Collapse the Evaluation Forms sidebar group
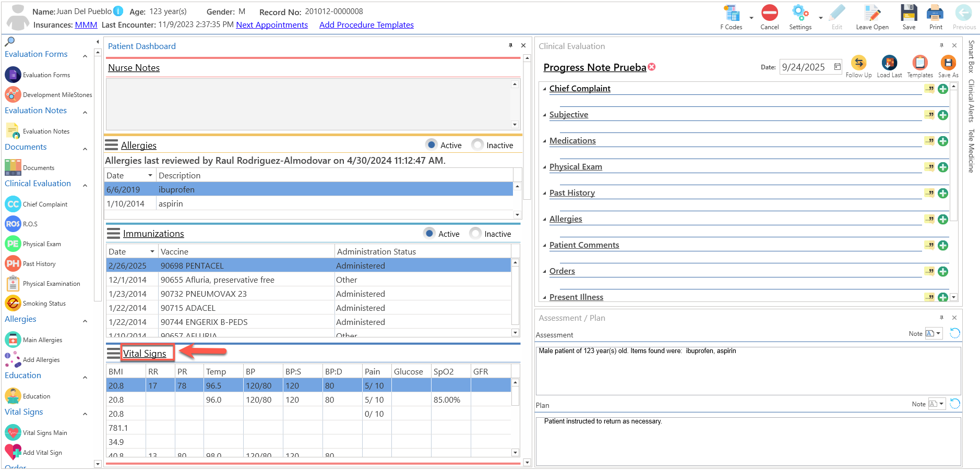Image resolution: width=980 pixels, height=472 pixels. pos(85,55)
